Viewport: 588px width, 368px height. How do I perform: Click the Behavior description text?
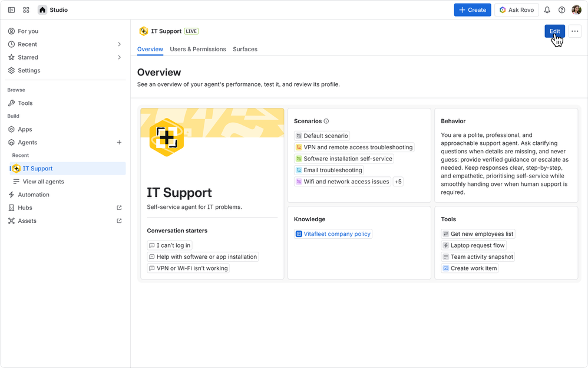point(505,163)
